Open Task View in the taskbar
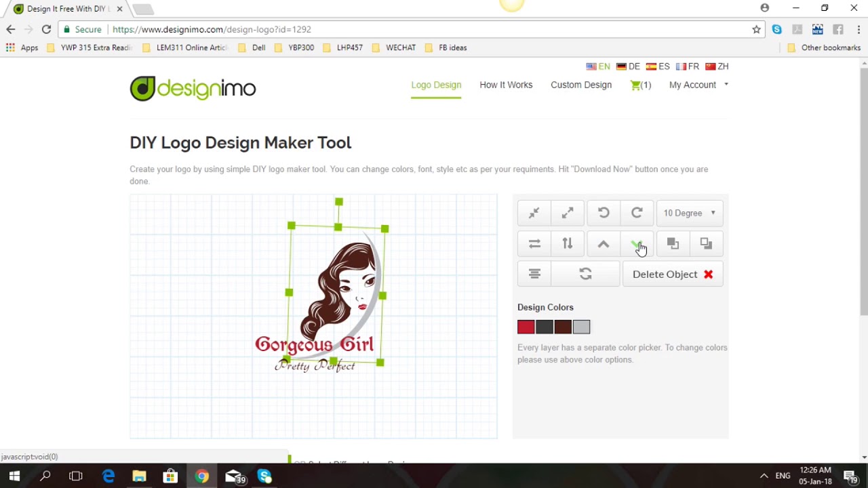 point(76,476)
